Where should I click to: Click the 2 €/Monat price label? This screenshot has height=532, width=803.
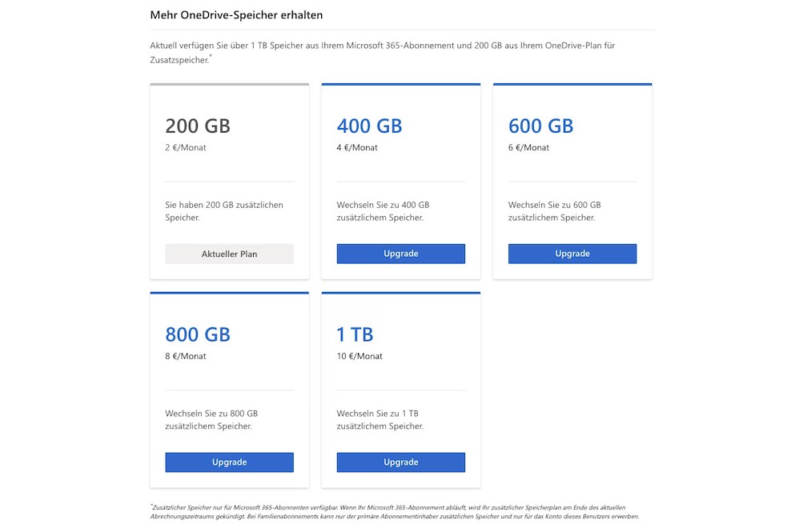[x=186, y=148]
